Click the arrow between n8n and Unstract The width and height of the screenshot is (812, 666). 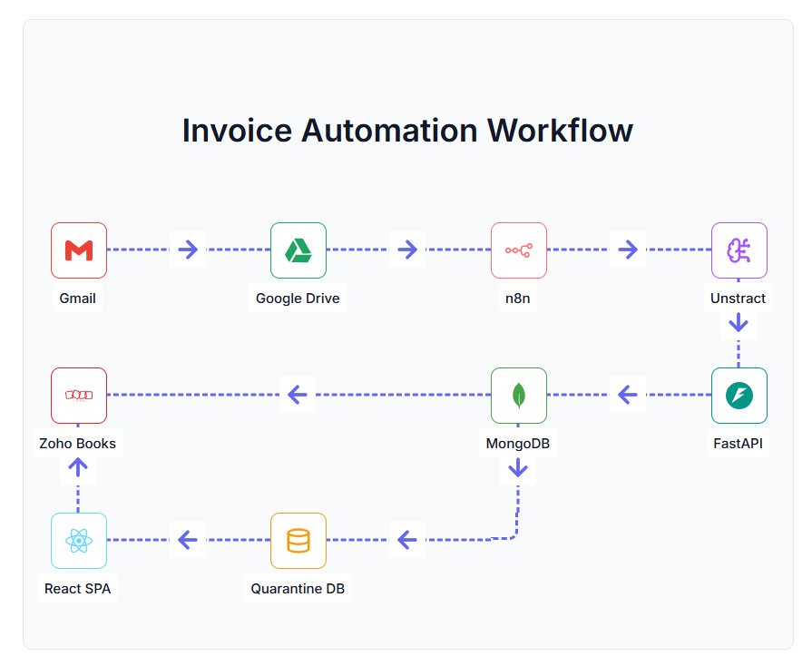tap(628, 250)
